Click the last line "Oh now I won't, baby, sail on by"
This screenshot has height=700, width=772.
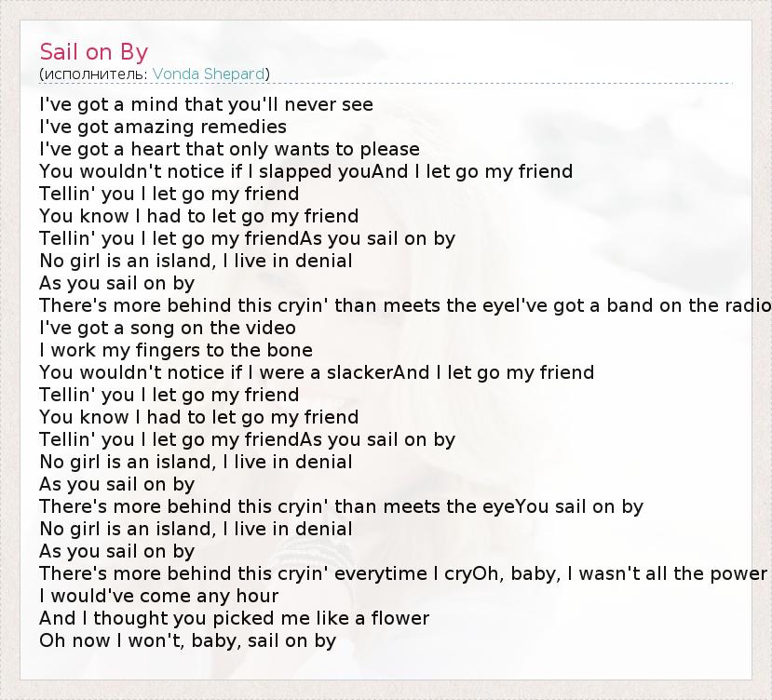pos(187,640)
